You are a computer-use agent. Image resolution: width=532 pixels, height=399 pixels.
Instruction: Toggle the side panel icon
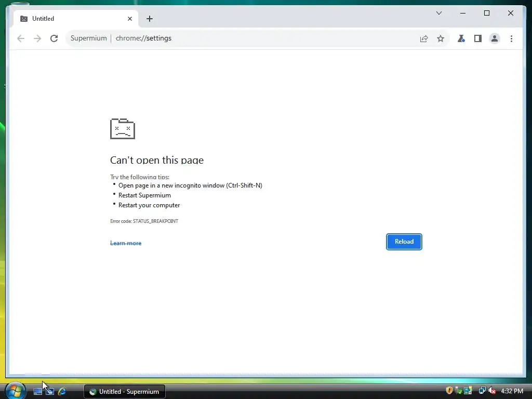point(478,38)
